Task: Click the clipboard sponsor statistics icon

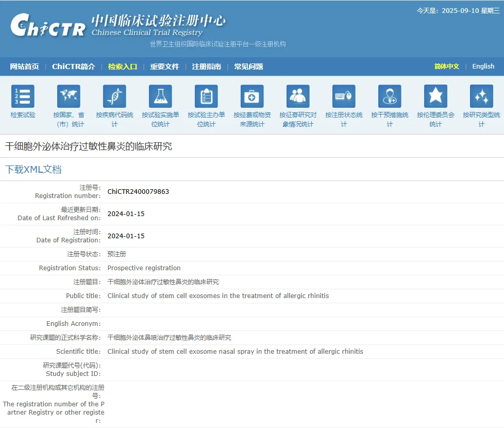Action: [x=206, y=96]
